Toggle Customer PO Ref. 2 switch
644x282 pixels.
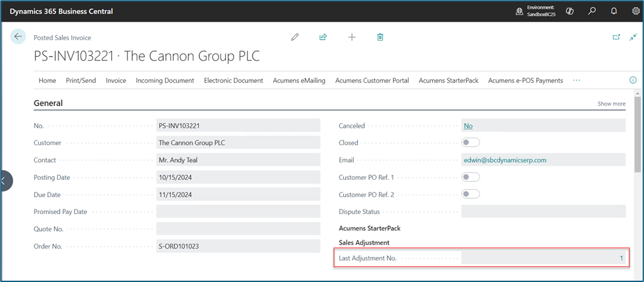coord(471,194)
